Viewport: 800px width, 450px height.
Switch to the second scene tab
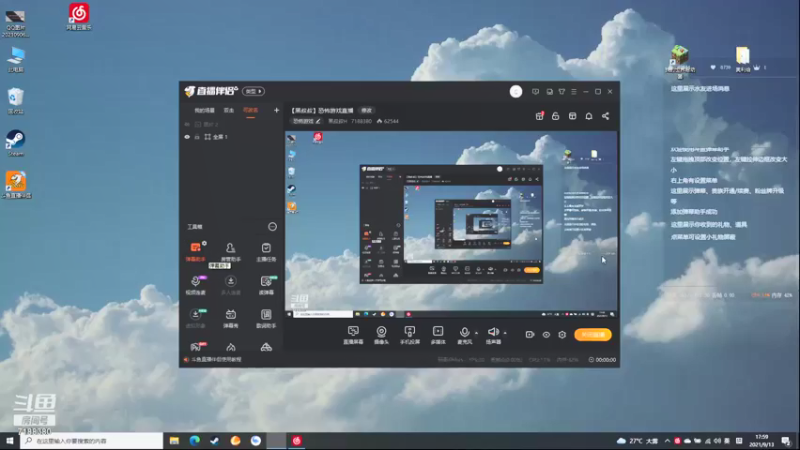229,110
